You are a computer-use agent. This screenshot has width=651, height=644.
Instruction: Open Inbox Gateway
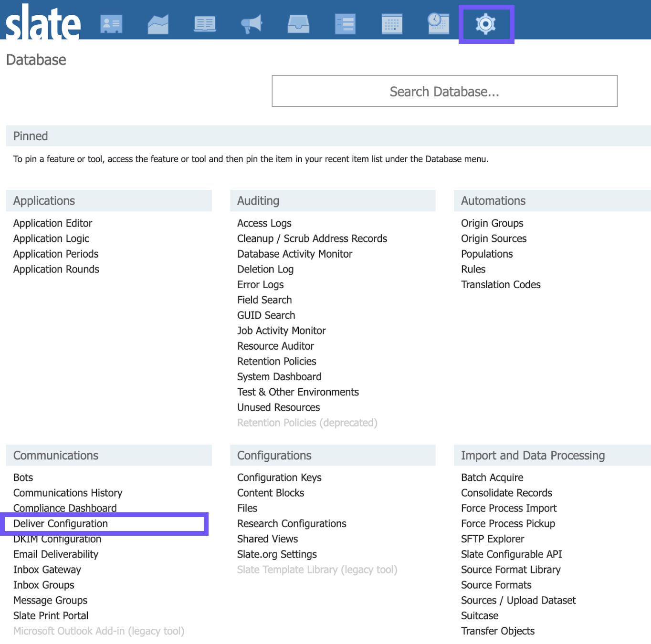[47, 570]
